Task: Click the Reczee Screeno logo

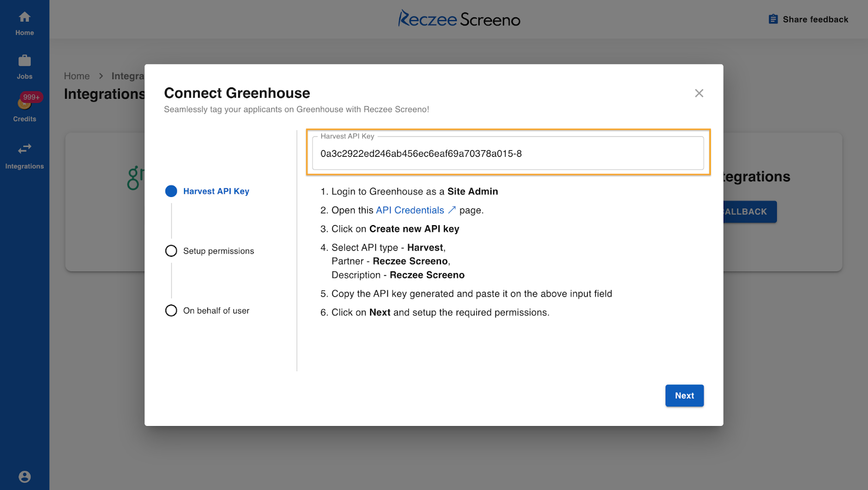Action: 459,19
